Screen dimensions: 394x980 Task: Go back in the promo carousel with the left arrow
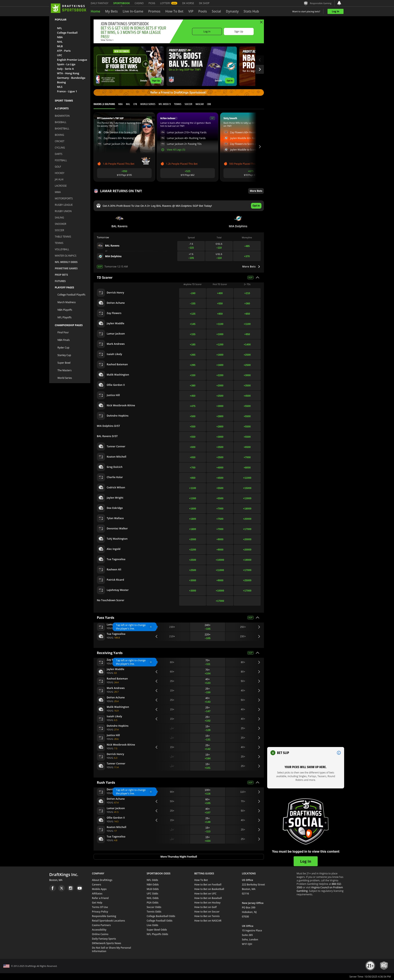coord(260,60)
